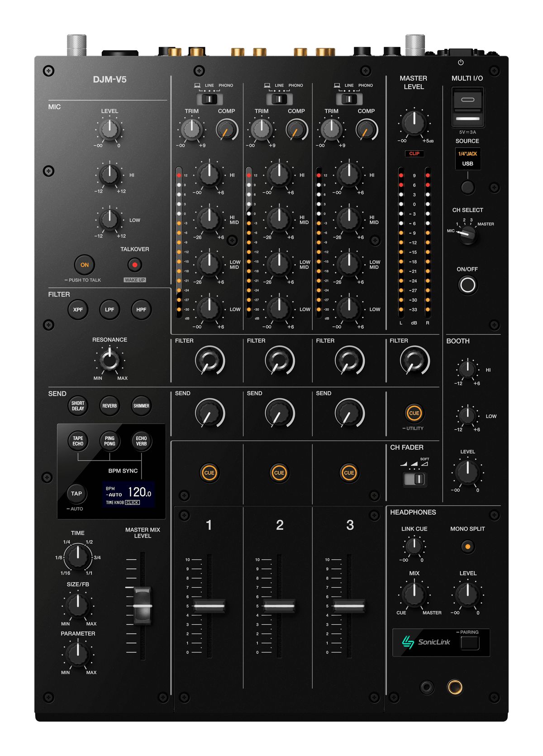Click channel 2 fader cap
The image size is (543, 756).
(x=279, y=606)
